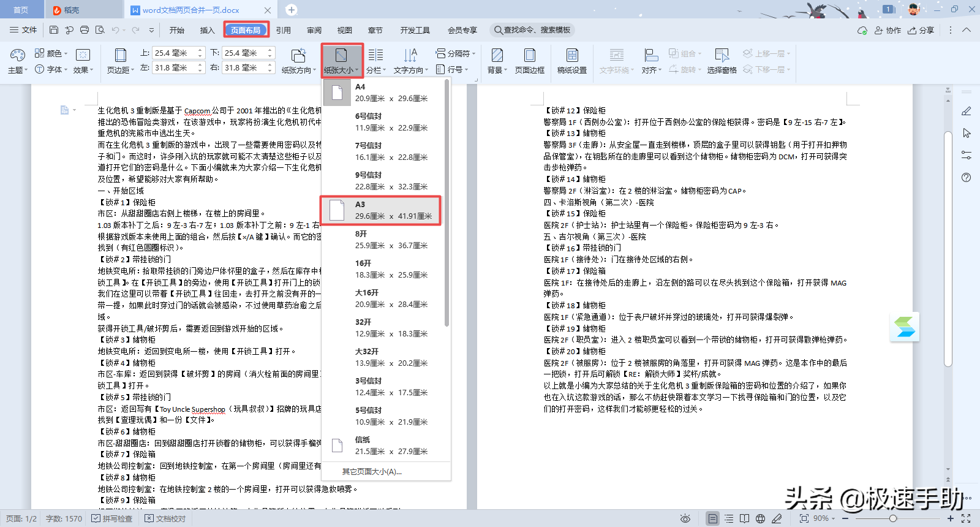Viewport: 980px width, 527px height.
Task: Toggle fullscreen view at bottom right
Action: coord(966,518)
